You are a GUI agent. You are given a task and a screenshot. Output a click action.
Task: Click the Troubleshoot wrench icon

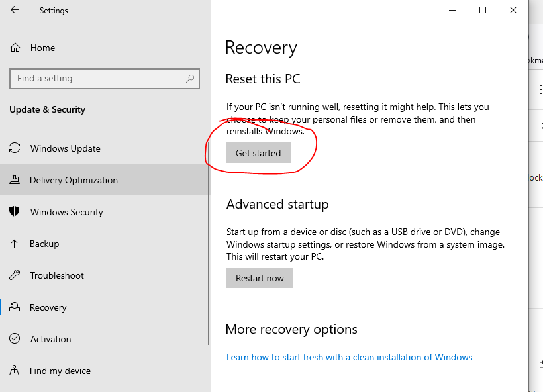tap(15, 275)
